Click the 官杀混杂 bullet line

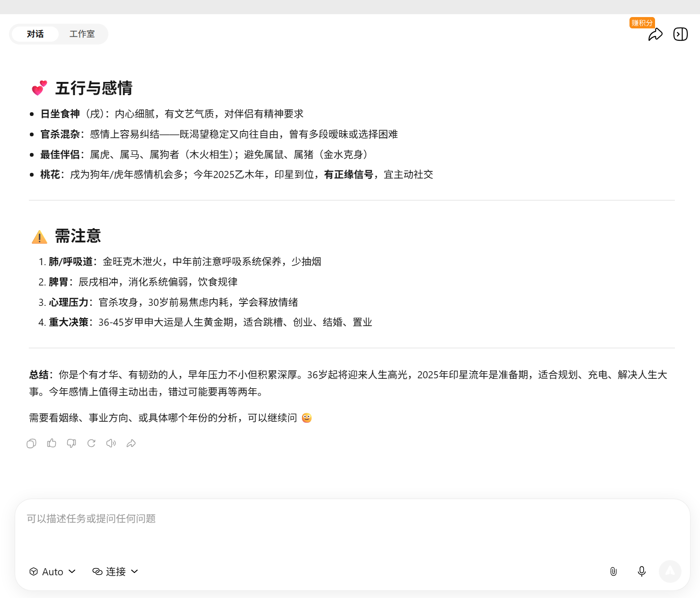[x=219, y=134]
